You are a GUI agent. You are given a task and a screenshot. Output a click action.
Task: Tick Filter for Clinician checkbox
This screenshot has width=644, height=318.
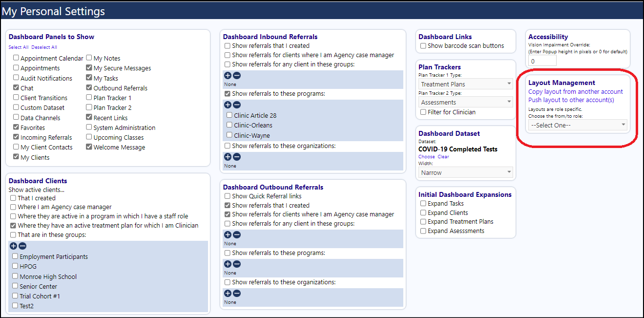click(x=423, y=112)
